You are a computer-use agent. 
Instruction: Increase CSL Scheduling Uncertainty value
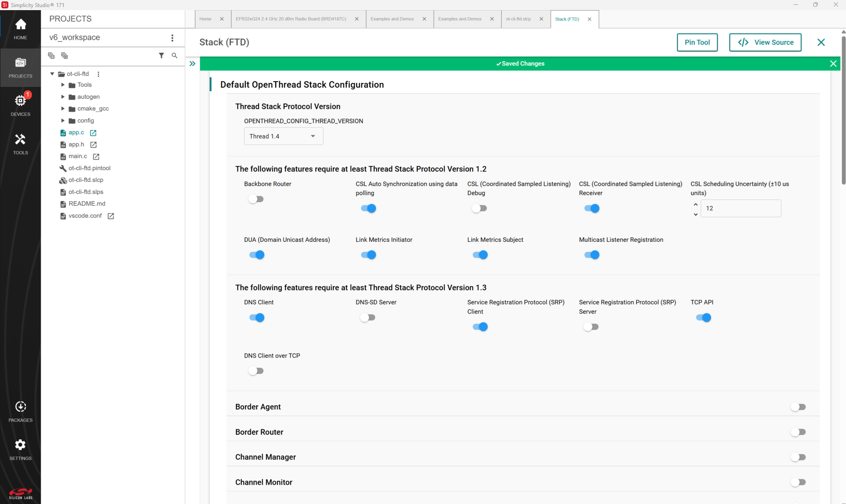(x=696, y=204)
